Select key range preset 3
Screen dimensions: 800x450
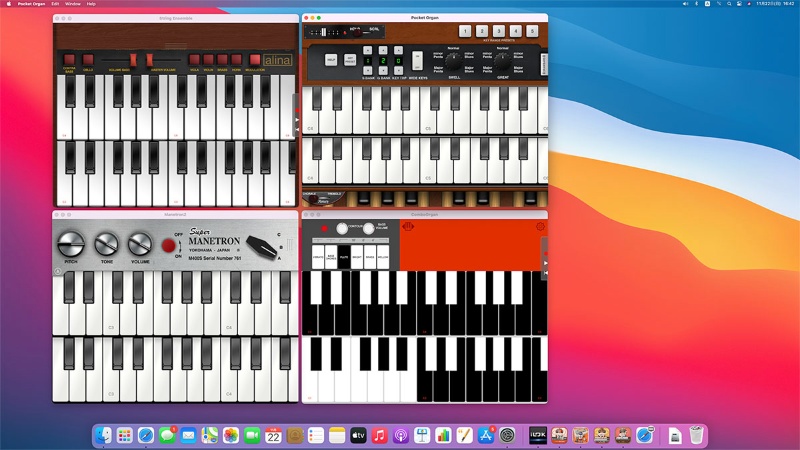(498, 31)
